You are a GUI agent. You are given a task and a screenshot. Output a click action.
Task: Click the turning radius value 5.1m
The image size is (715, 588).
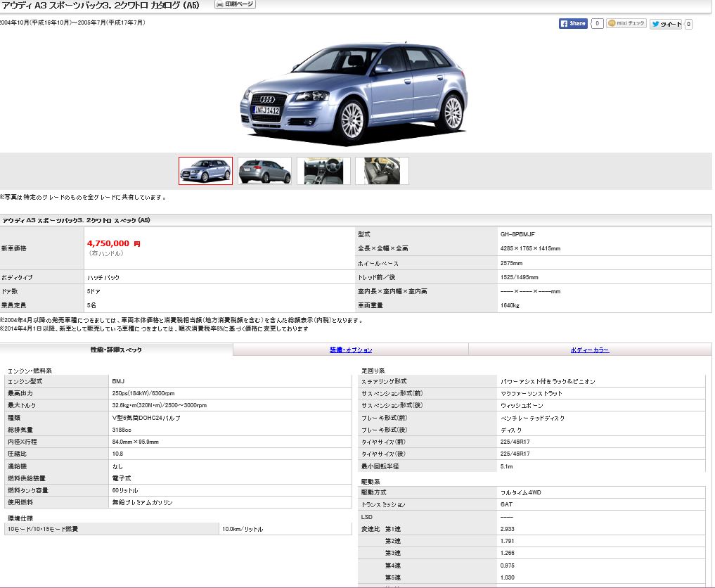[x=507, y=466]
